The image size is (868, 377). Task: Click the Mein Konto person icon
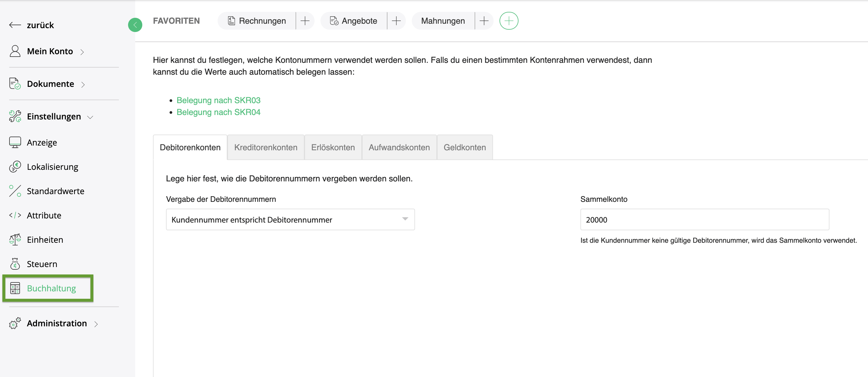click(x=15, y=51)
